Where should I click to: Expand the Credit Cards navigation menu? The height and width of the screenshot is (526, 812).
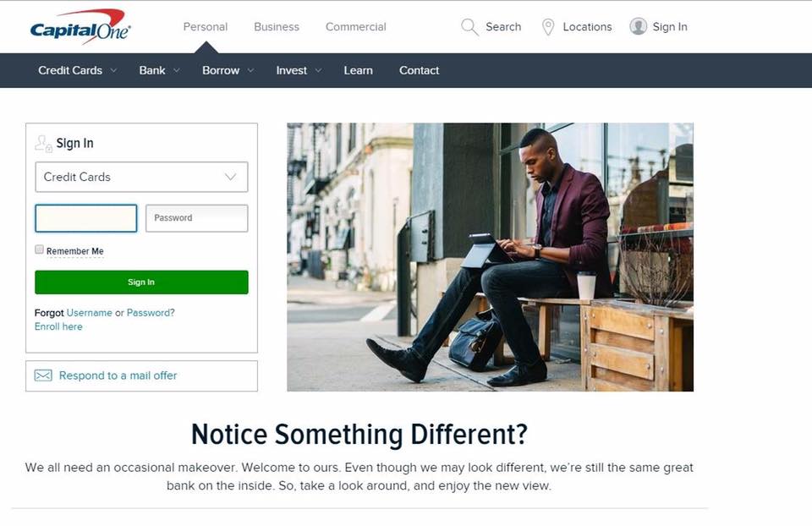point(77,70)
